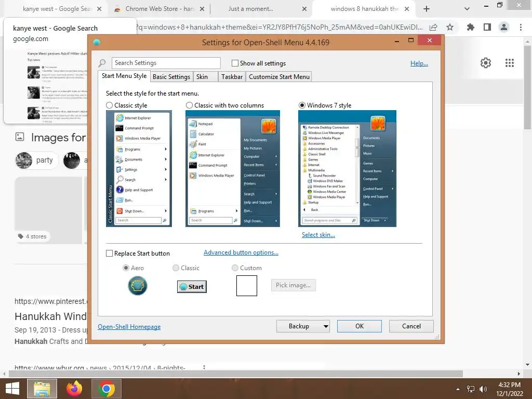Switch to the Chrome Web Store tab

tap(158, 9)
